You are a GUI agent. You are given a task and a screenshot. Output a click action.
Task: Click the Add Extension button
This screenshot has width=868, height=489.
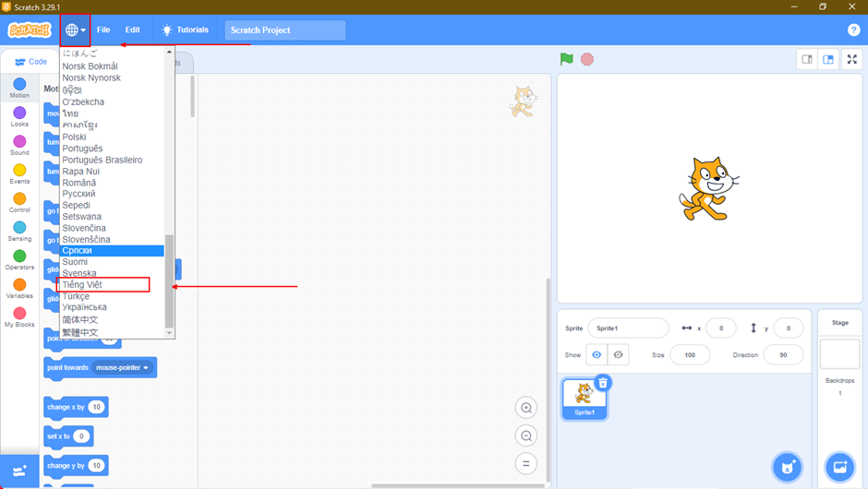[x=19, y=471]
